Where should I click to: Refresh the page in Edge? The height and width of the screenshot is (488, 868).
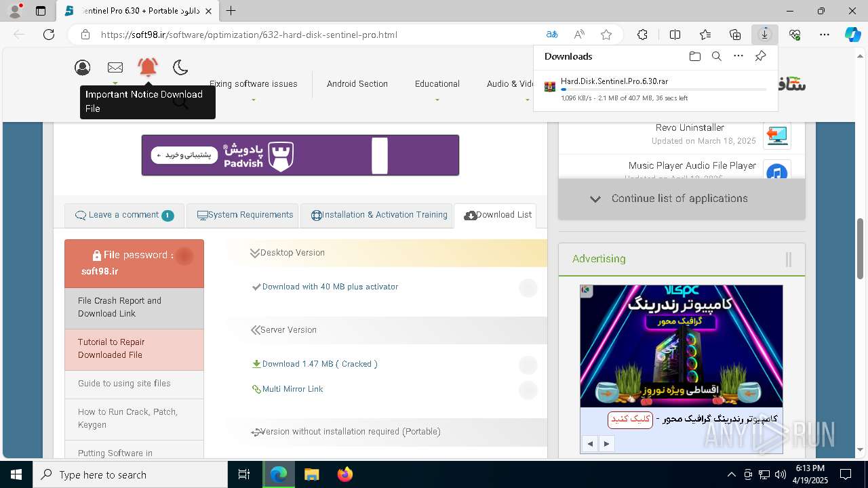coord(49,35)
